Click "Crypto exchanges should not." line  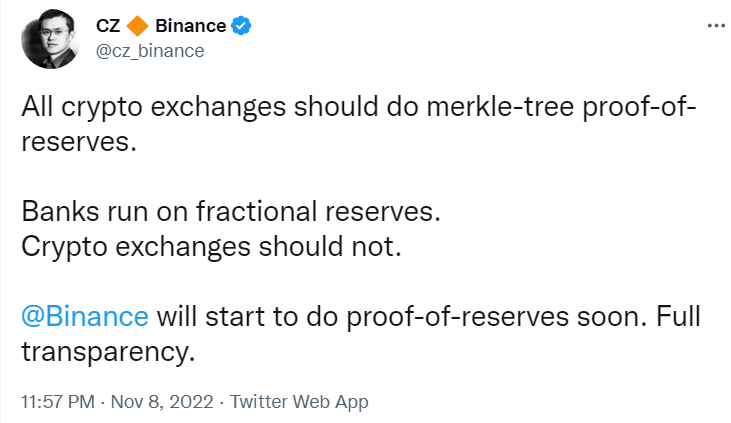click(210, 248)
